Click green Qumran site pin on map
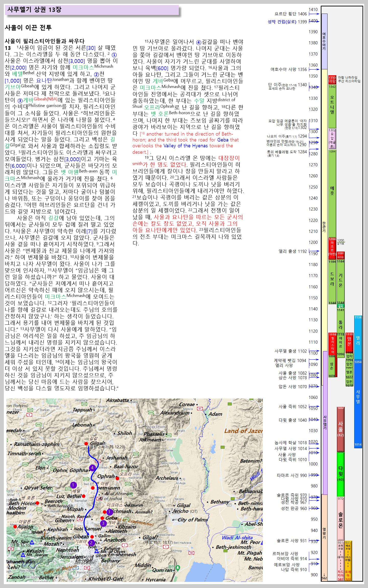The image size is (368, 588). pos(178,567)
